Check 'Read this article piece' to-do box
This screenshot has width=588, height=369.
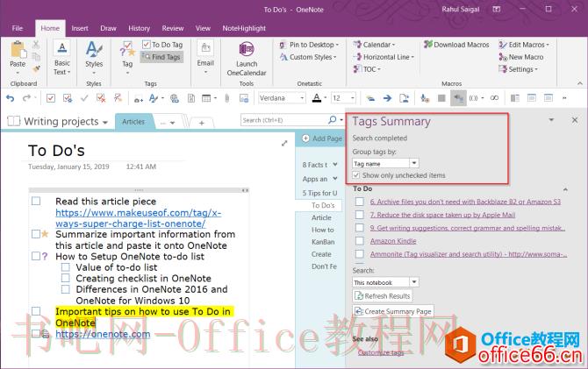point(36,202)
